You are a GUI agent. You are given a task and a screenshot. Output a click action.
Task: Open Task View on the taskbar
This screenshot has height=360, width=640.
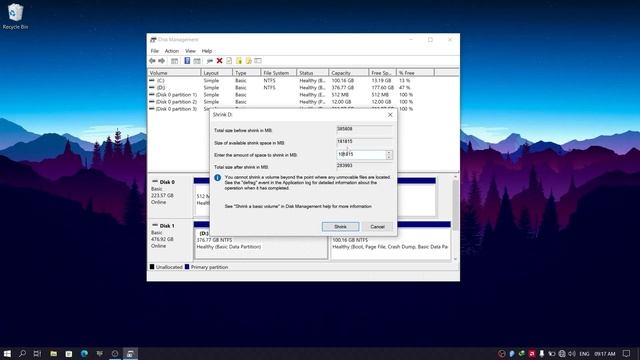37,353
